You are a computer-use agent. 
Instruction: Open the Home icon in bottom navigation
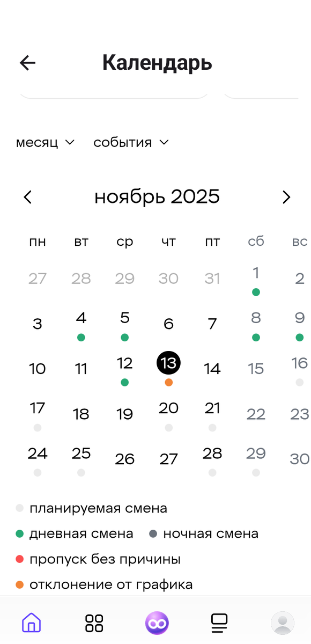pyautogui.click(x=31, y=623)
